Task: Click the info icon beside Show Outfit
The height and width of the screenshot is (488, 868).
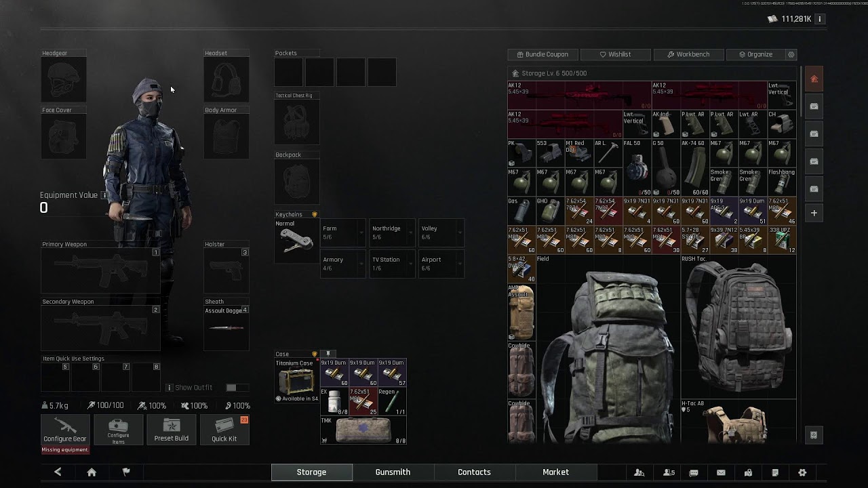Action: point(170,388)
